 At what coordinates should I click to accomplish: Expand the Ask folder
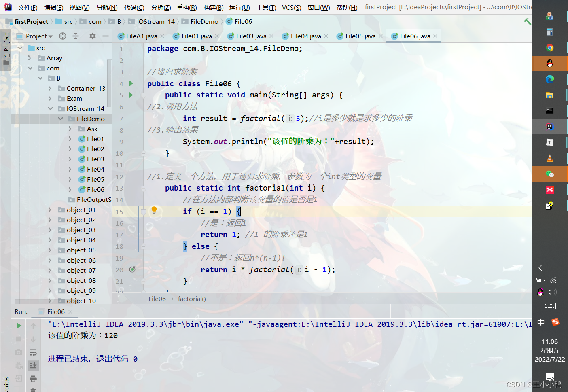click(70, 129)
